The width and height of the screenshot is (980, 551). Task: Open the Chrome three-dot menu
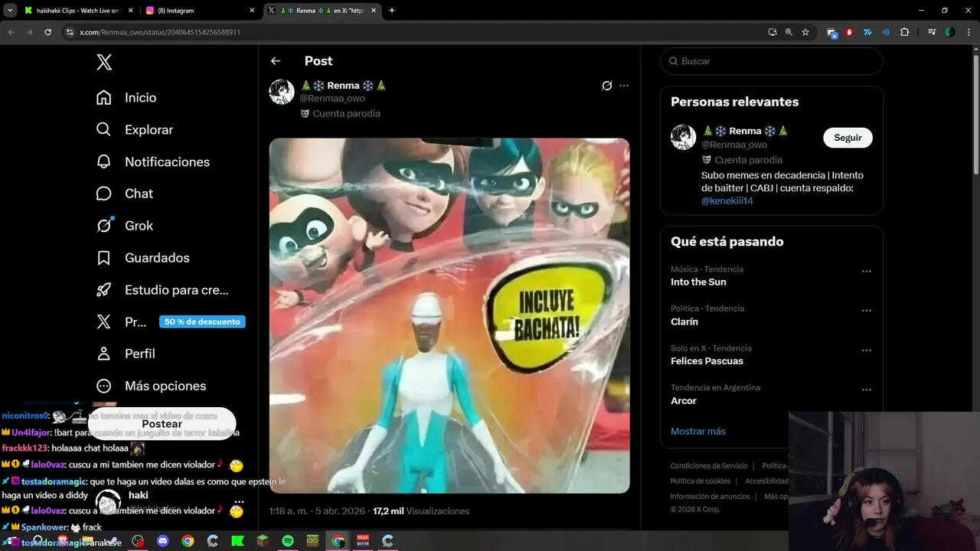(x=969, y=32)
